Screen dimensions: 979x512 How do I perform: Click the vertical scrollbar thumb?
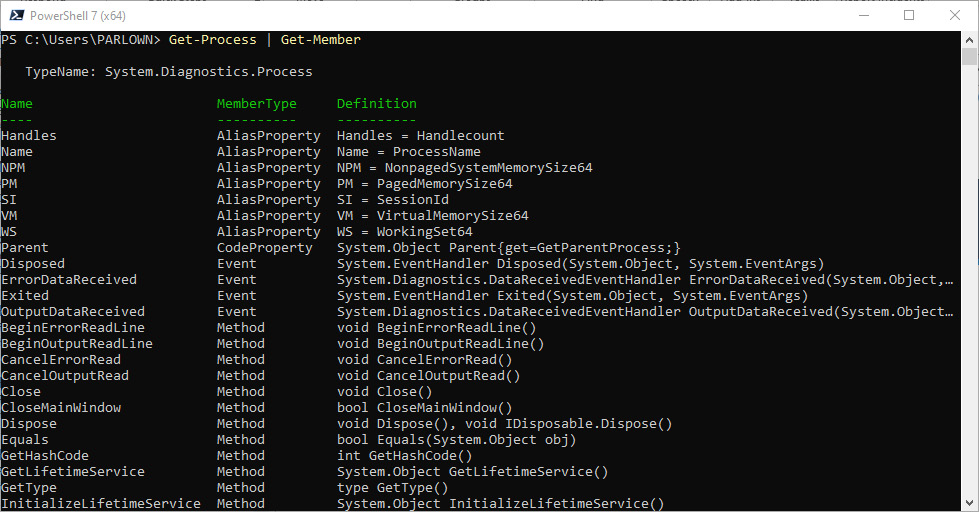(969, 56)
